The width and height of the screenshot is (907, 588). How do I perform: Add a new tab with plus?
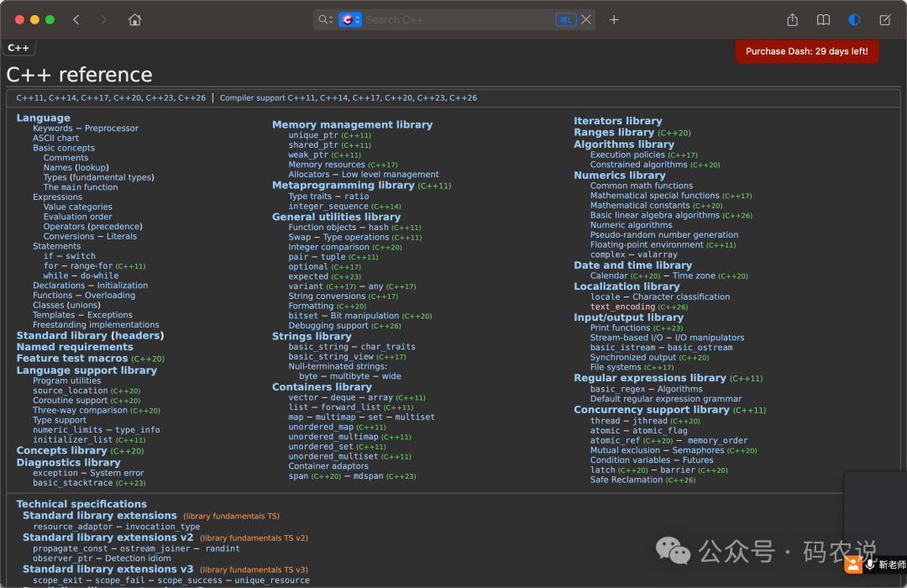614,19
